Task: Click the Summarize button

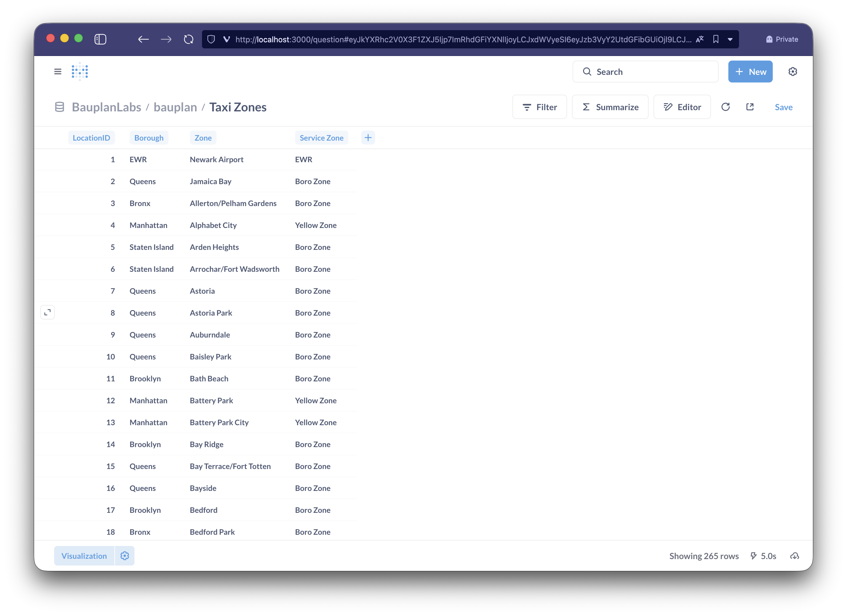Action: (x=610, y=107)
